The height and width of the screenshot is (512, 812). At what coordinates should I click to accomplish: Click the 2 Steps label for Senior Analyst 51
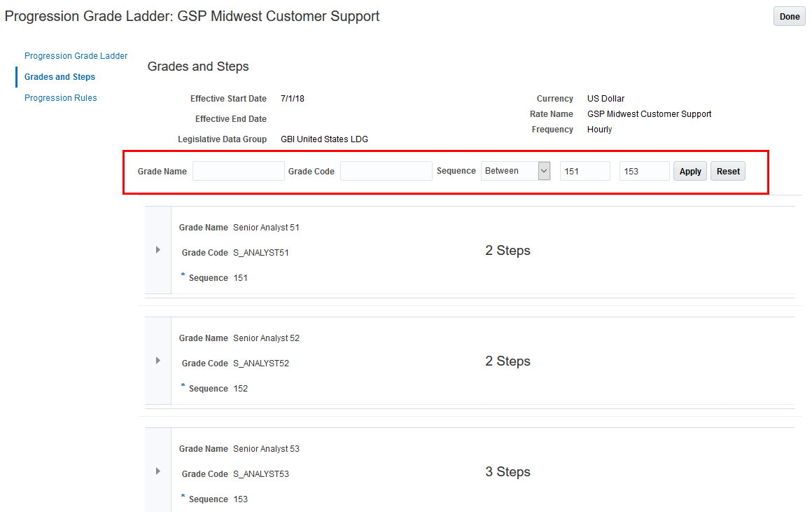[x=507, y=251]
